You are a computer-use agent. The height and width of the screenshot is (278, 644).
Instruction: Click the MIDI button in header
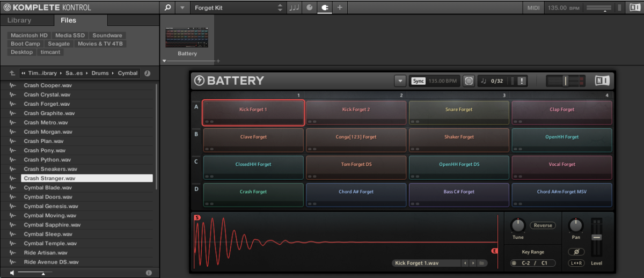click(533, 8)
